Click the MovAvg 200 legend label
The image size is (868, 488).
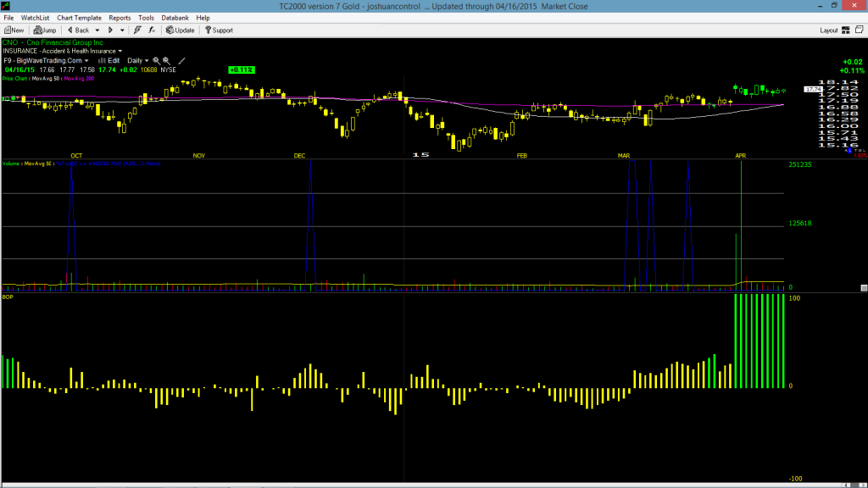pyautogui.click(x=79, y=79)
